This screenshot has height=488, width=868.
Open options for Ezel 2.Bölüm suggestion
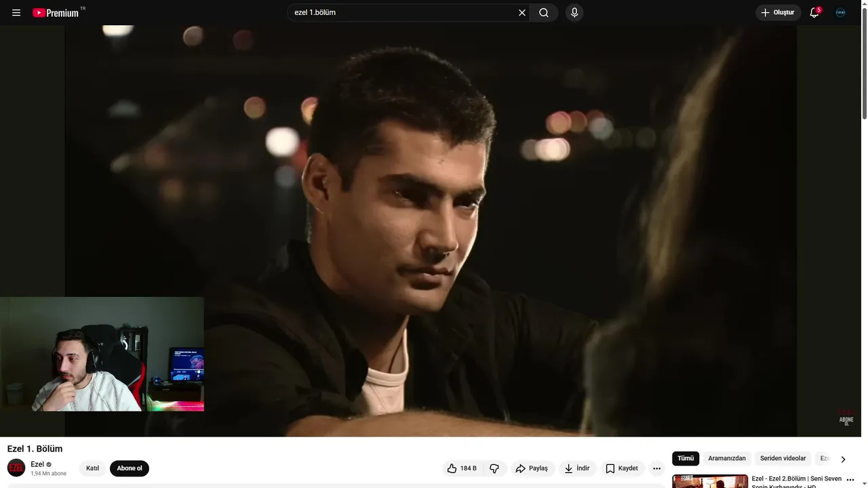point(850,479)
